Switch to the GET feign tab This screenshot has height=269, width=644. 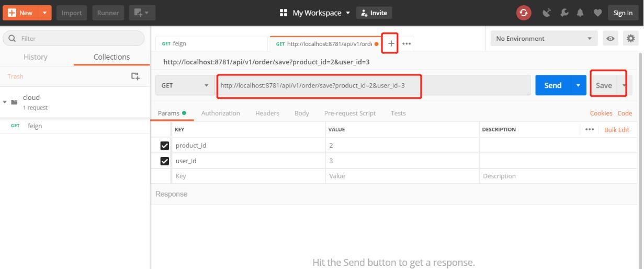211,43
